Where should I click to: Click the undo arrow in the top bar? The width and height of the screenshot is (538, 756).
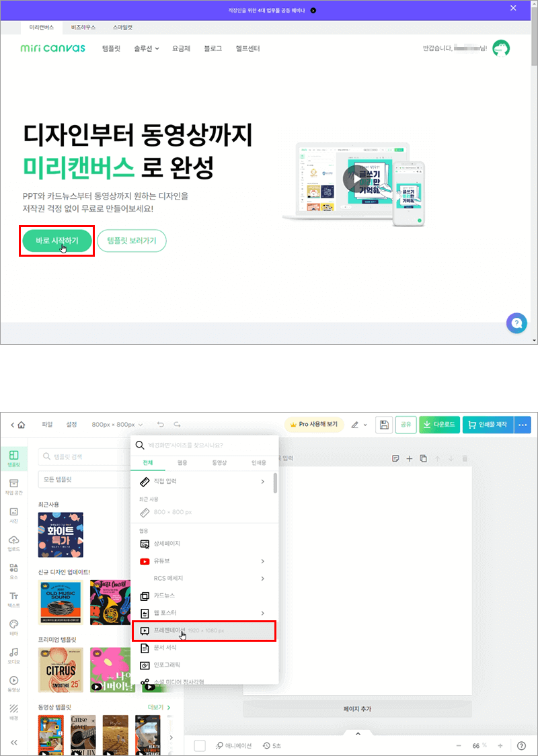point(161,424)
